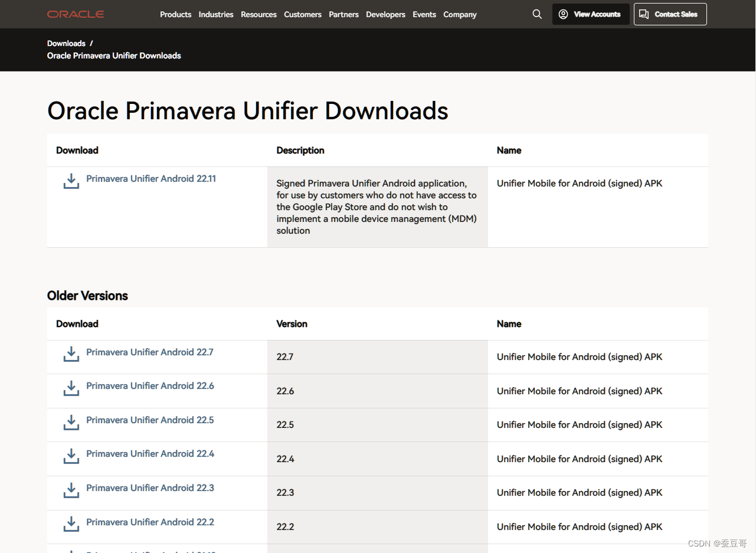Click the View Accounts button
Image resolution: width=756 pixels, height=553 pixels.
tap(590, 14)
